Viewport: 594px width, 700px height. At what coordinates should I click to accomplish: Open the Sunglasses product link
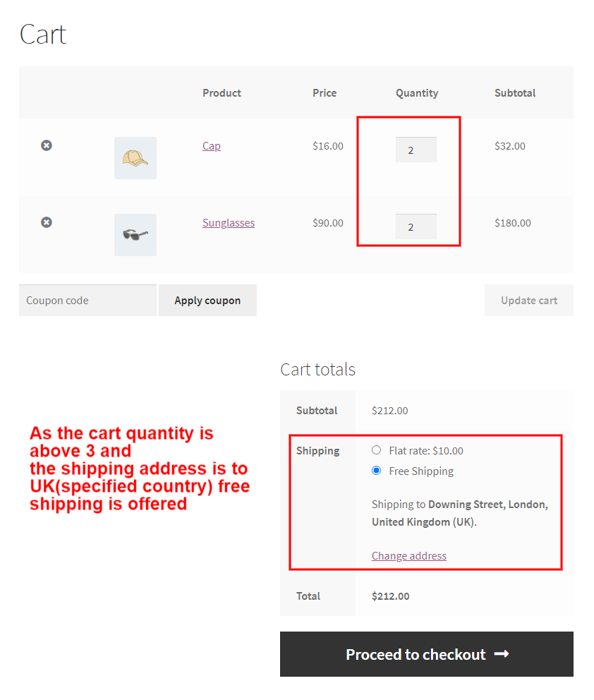[x=229, y=223]
